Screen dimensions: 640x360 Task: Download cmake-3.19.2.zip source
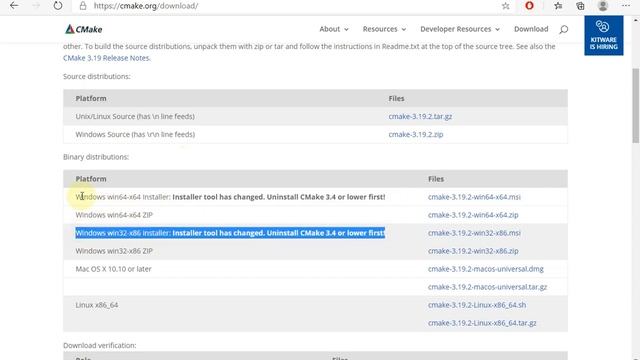[x=416, y=134]
